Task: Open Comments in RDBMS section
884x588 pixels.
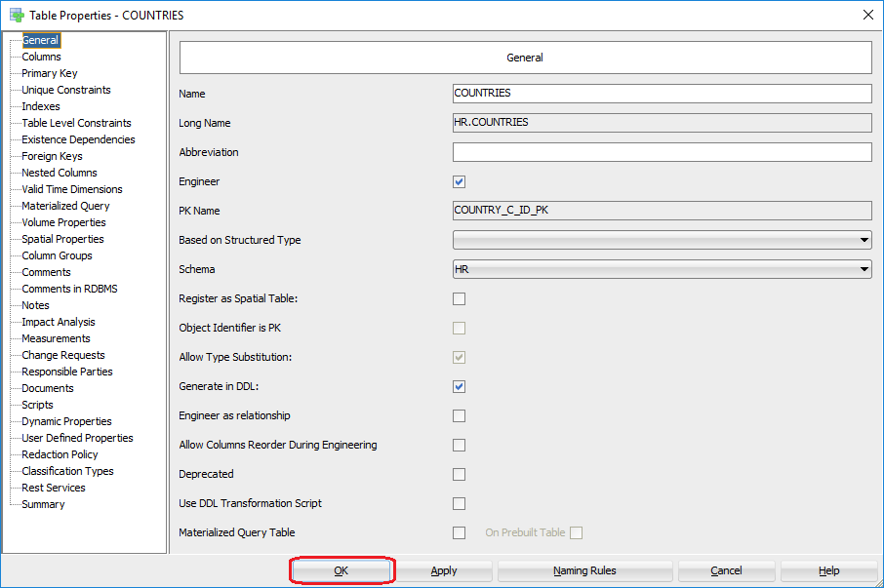Action: tap(69, 289)
